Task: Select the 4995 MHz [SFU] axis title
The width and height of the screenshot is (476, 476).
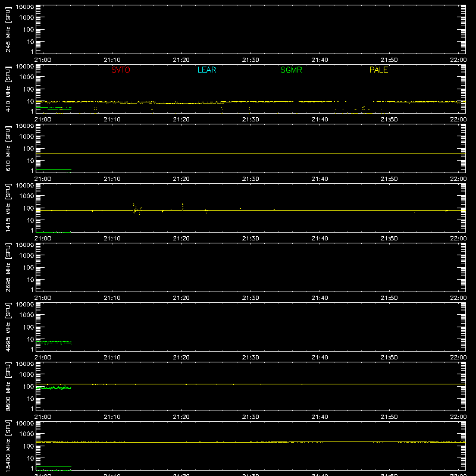Action: point(8,327)
